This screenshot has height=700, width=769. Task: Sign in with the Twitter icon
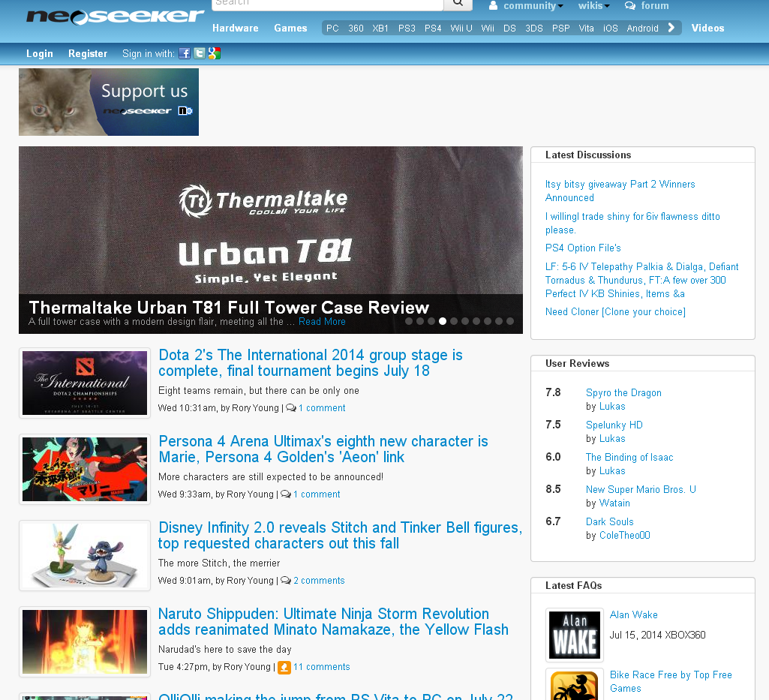click(200, 53)
